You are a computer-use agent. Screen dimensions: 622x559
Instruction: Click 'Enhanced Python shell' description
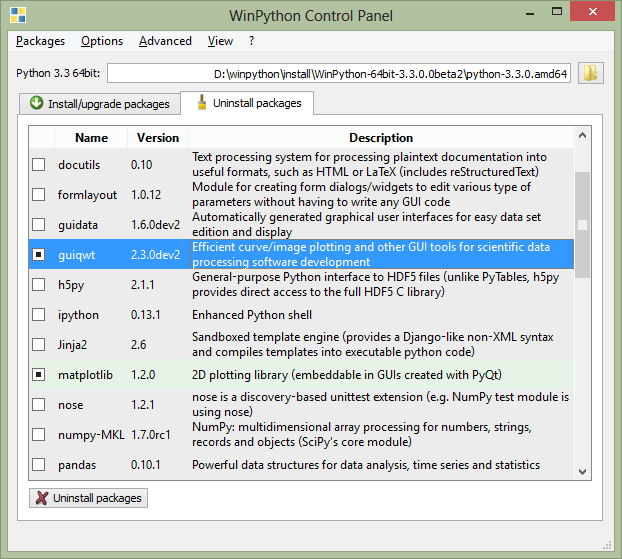tap(252, 315)
